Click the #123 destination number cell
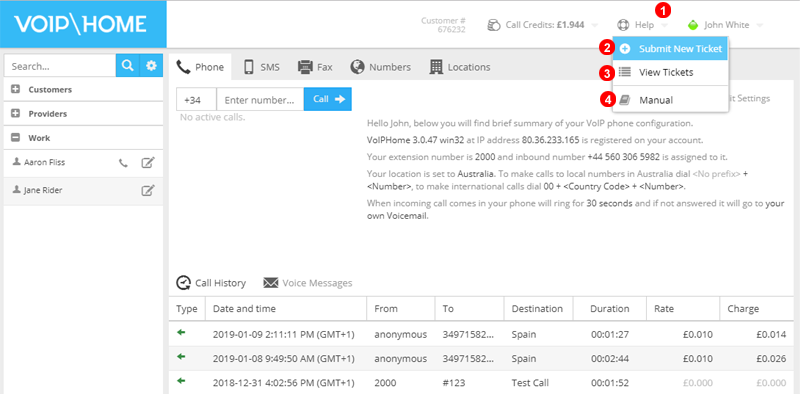 [x=454, y=383]
